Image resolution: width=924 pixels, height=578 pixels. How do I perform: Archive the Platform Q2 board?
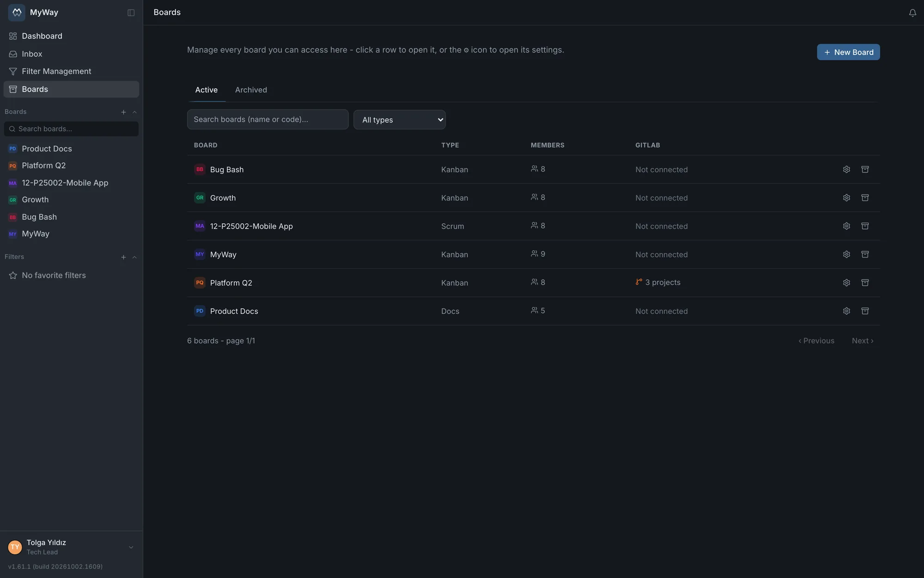[x=865, y=283]
